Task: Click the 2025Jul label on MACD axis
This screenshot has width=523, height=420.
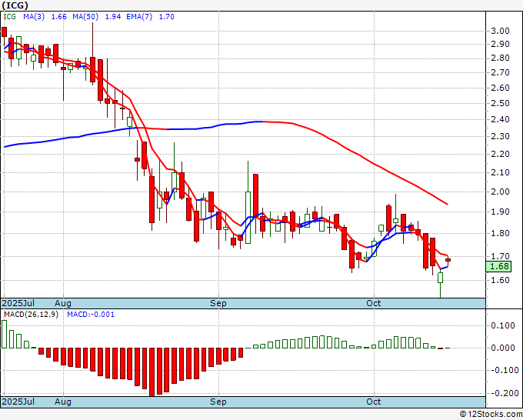Action: tap(18, 402)
